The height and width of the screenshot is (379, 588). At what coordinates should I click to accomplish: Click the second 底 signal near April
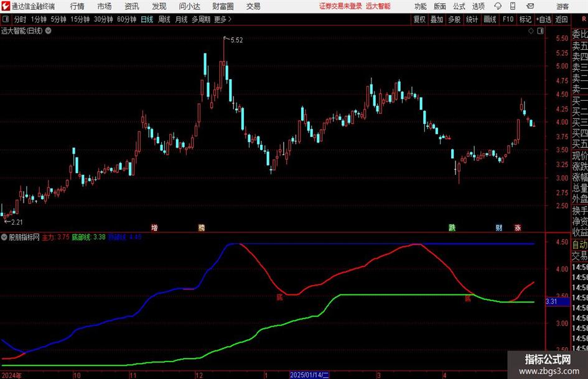click(468, 298)
